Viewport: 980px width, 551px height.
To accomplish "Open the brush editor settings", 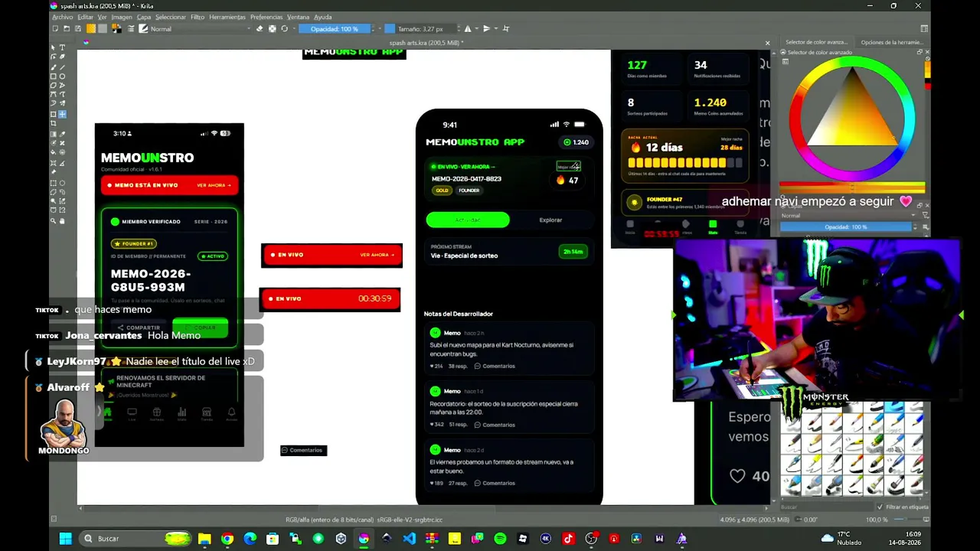I will (131, 29).
